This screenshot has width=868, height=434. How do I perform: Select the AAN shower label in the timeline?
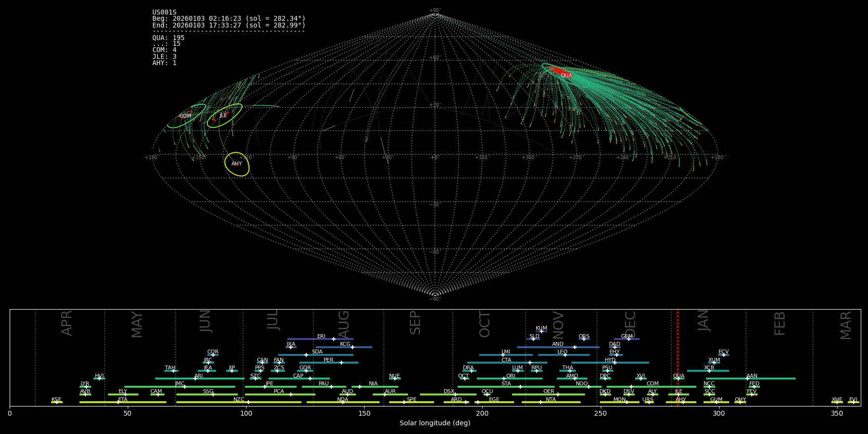[752, 376]
